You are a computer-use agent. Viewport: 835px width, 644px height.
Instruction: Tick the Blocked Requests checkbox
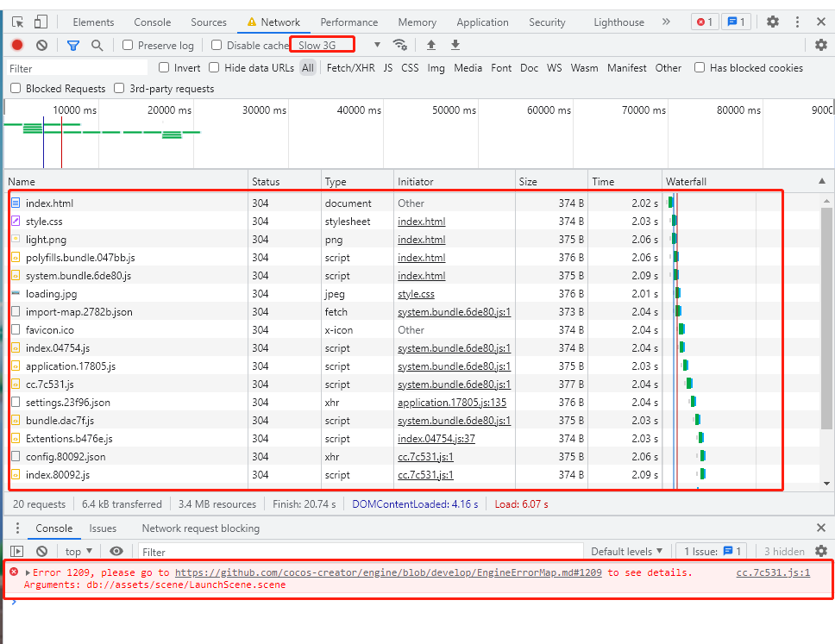coord(16,89)
